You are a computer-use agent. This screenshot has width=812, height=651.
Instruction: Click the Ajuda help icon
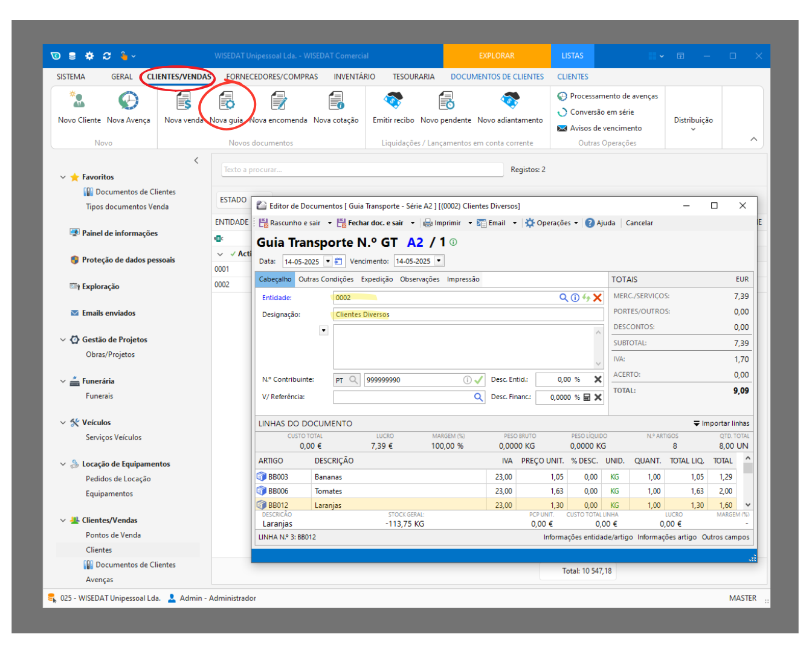pos(590,223)
